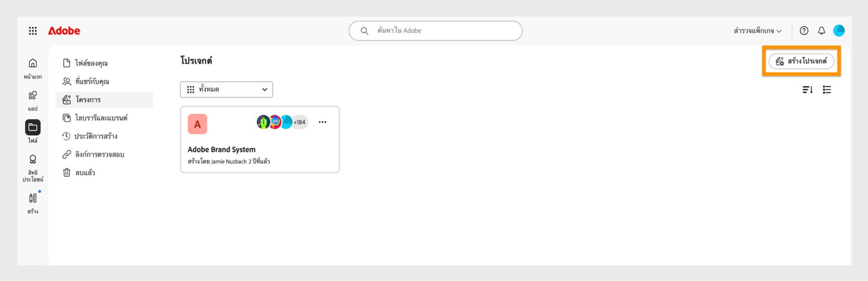This screenshot has height=281, width=868.
Task: Click the สร้างโปรเจกต์ button
Action: [x=801, y=61]
